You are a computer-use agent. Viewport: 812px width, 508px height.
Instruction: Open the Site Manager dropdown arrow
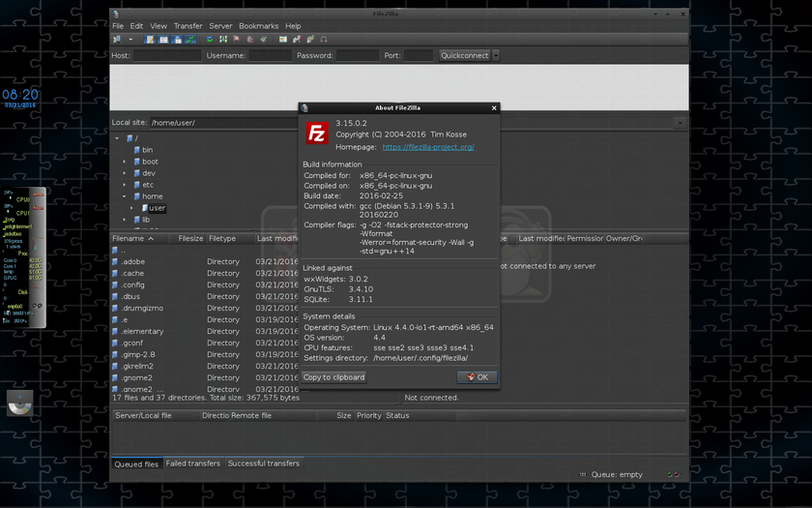tap(130, 40)
